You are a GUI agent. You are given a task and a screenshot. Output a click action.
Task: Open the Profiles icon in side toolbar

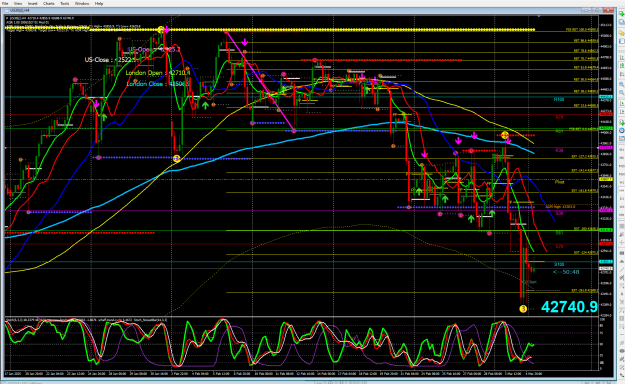click(x=622, y=21)
